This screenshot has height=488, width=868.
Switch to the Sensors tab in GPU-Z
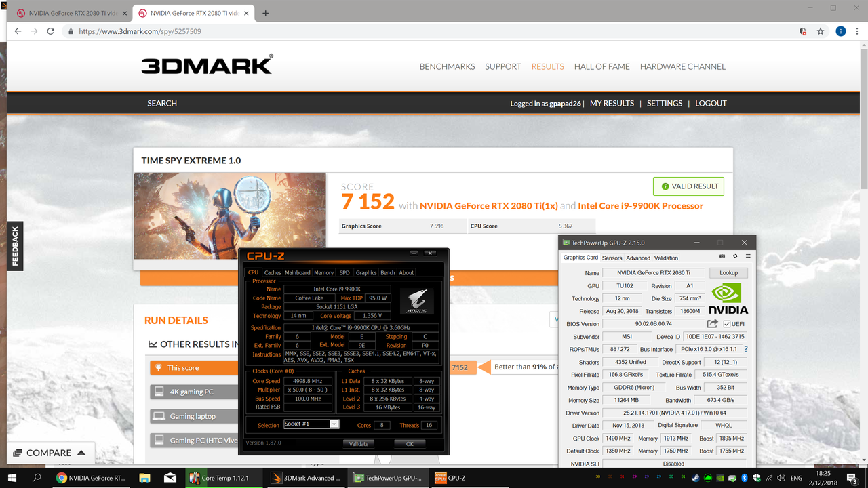point(612,258)
